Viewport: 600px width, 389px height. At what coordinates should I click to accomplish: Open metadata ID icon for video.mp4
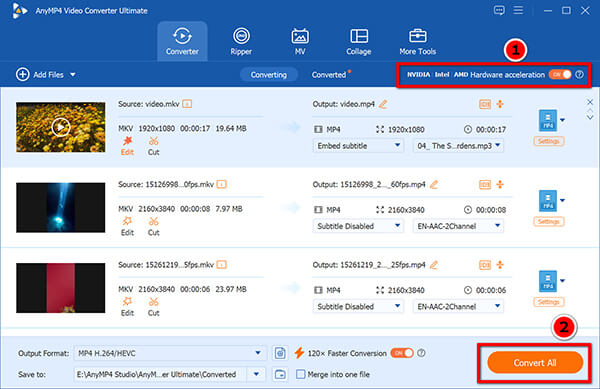click(x=485, y=104)
